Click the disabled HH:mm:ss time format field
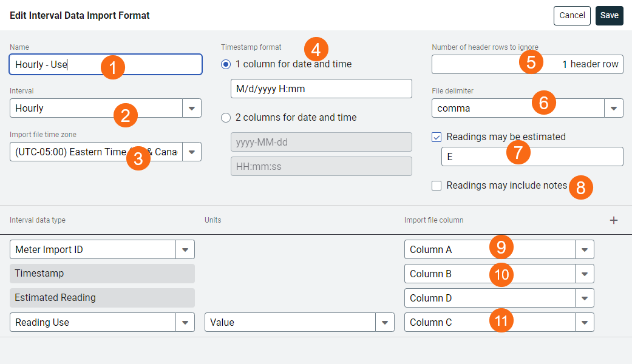Image resolution: width=632 pixels, height=364 pixels. pyautogui.click(x=321, y=166)
